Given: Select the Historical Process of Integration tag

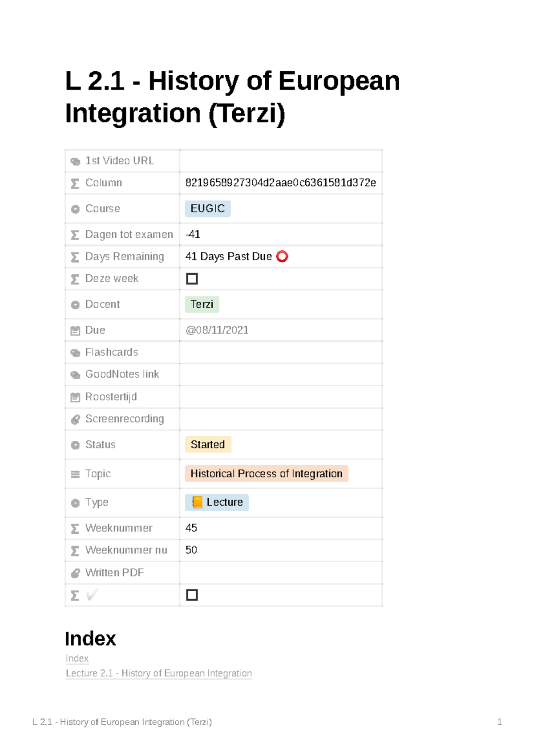Looking at the screenshot, I should coord(266,474).
